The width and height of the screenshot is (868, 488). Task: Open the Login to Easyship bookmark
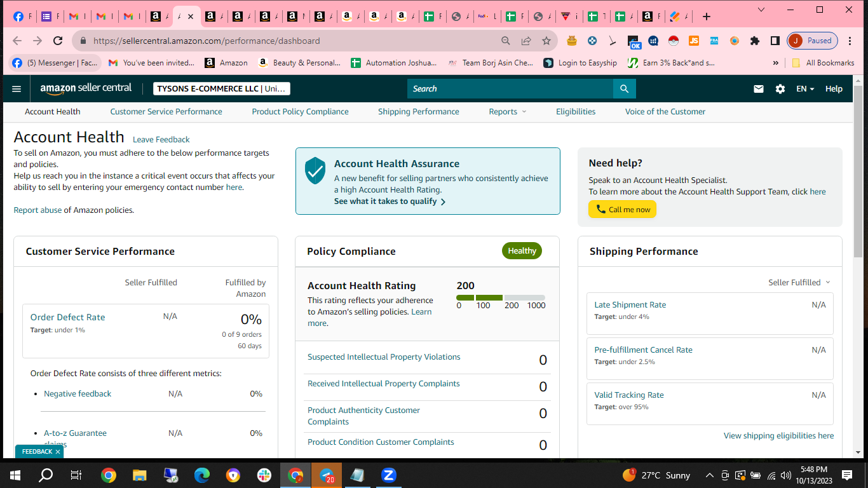[x=580, y=63]
